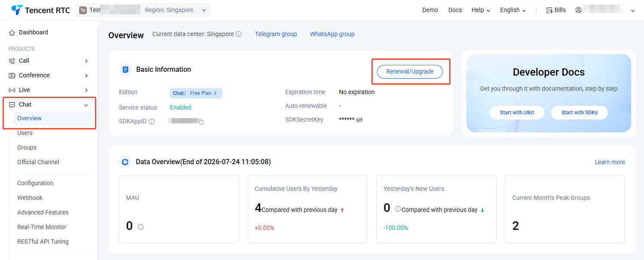Open the Dashboard home icon

pos(12,33)
